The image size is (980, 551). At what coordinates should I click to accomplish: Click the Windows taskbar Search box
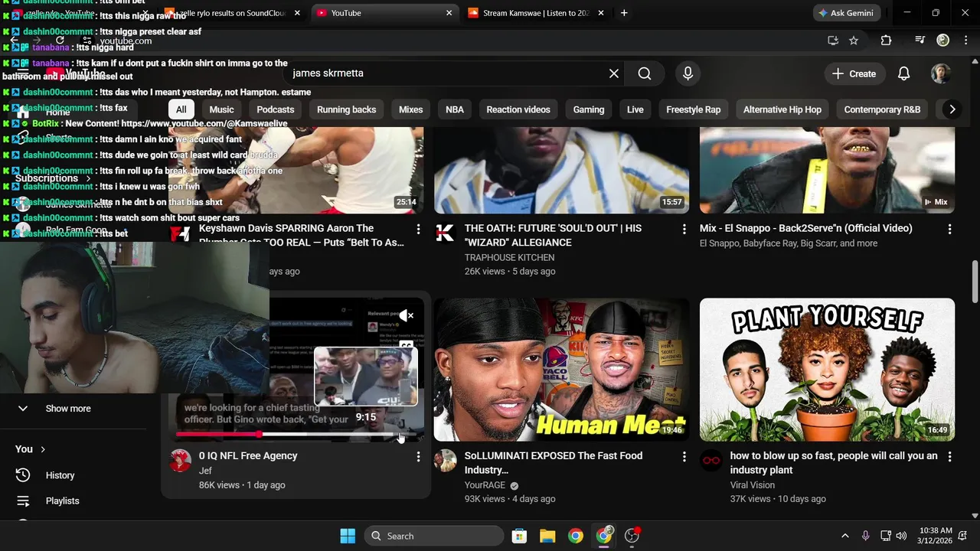pyautogui.click(x=434, y=536)
